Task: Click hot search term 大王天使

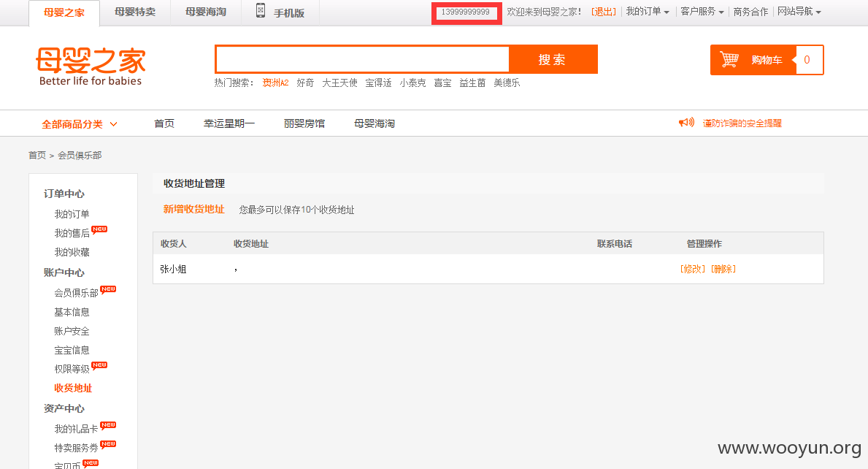Action: pos(339,83)
